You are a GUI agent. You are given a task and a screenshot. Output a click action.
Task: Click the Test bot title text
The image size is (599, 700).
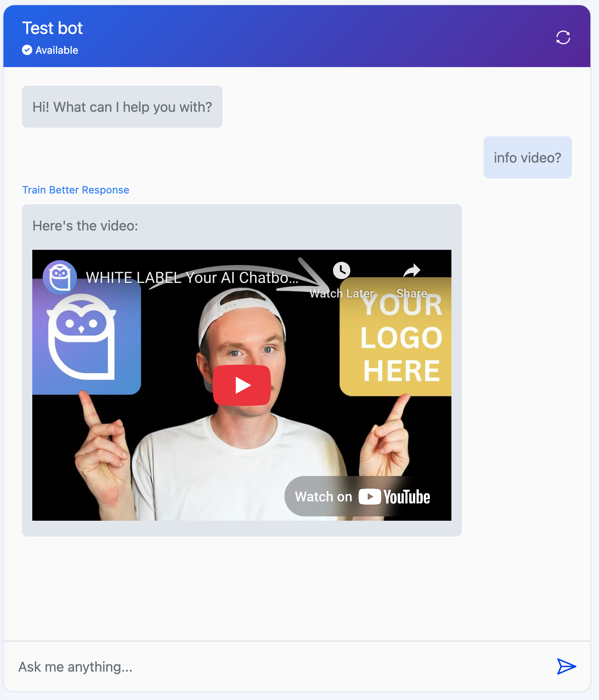pyautogui.click(x=52, y=28)
